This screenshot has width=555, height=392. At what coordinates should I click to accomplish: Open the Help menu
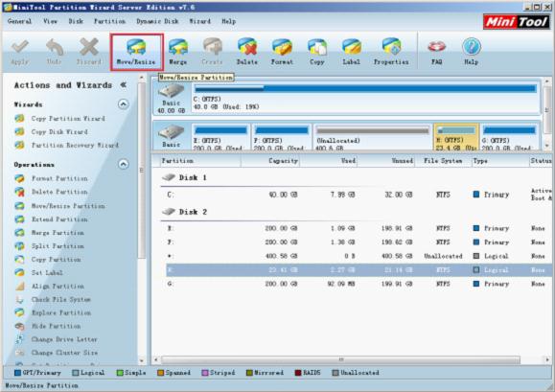point(229,21)
